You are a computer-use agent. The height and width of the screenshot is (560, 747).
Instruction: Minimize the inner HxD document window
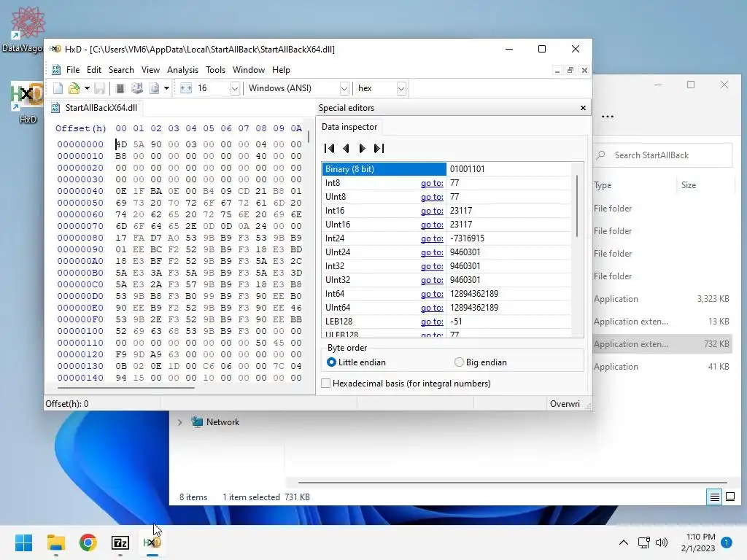click(557, 71)
